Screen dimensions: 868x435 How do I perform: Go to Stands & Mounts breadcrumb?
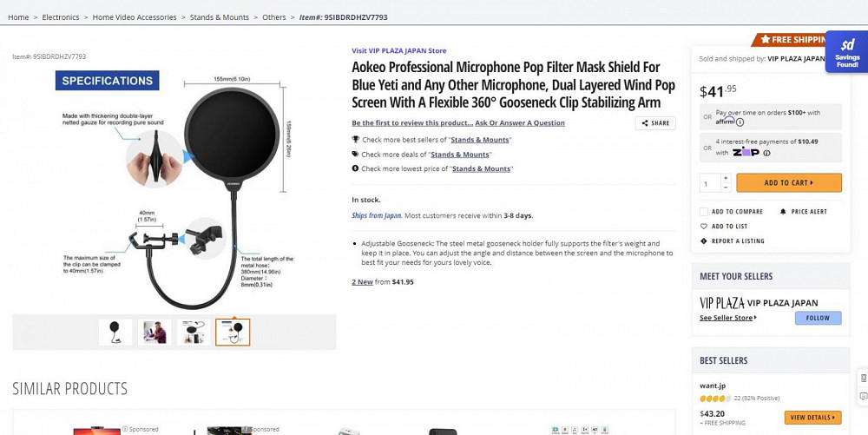(220, 17)
